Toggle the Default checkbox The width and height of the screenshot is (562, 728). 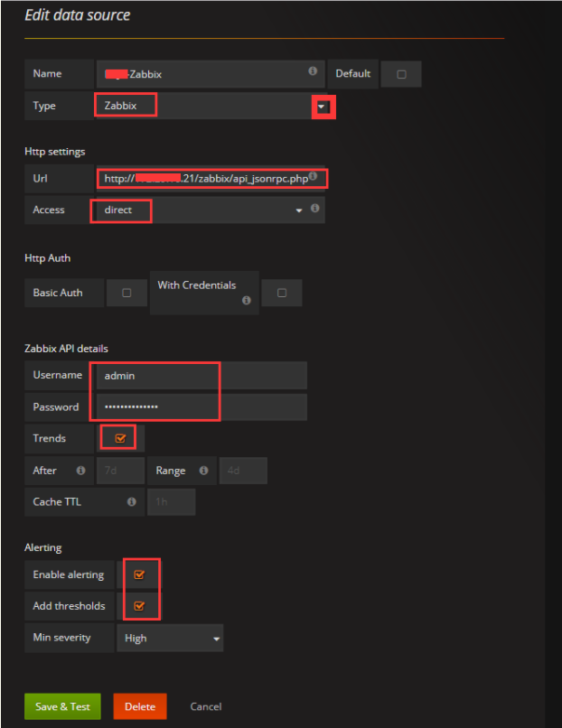[401, 74]
